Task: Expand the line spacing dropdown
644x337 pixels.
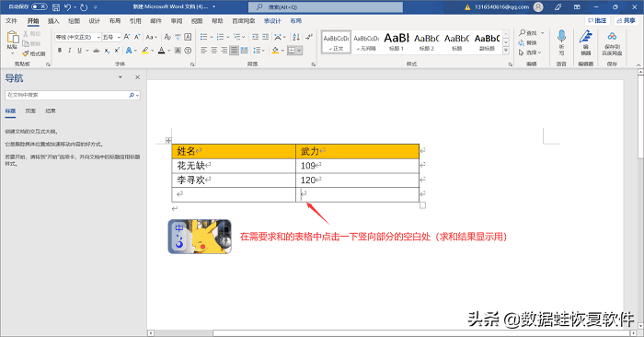Action: [x=264, y=51]
